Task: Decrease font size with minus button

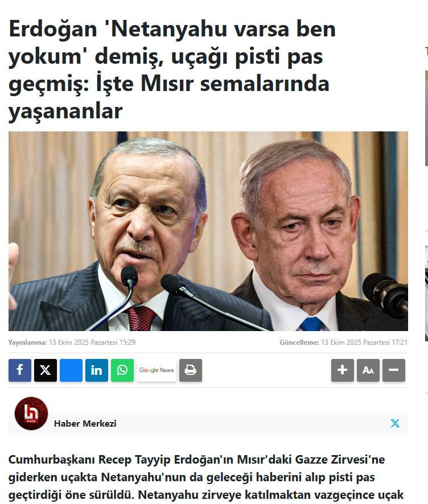Action: [x=394, y=370]
